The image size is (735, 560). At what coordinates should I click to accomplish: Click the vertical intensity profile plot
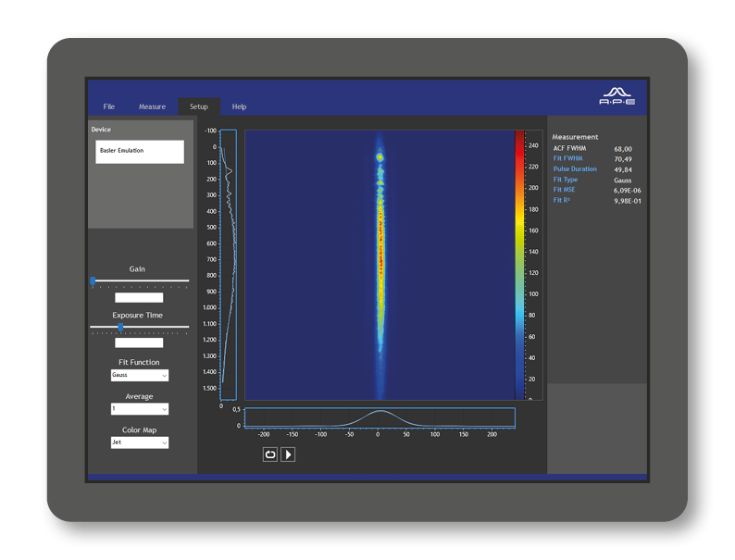228,265
